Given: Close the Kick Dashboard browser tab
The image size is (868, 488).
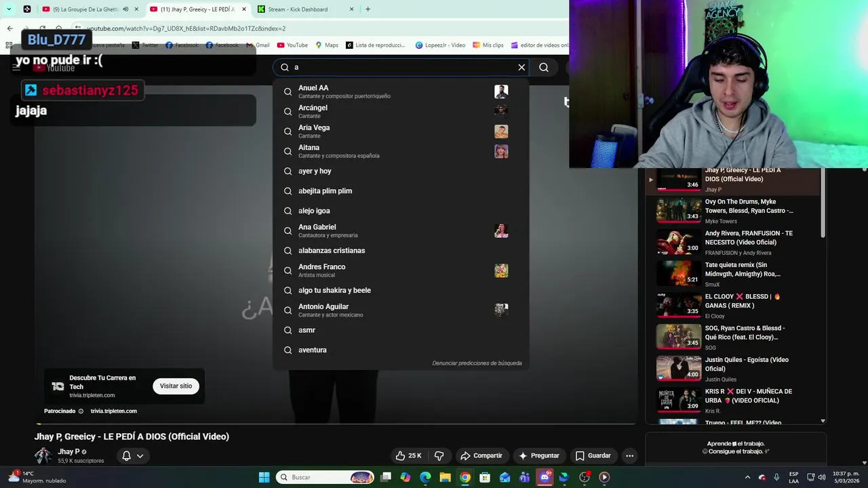Looking at the screenshot, I should click(x=351, y=9).
